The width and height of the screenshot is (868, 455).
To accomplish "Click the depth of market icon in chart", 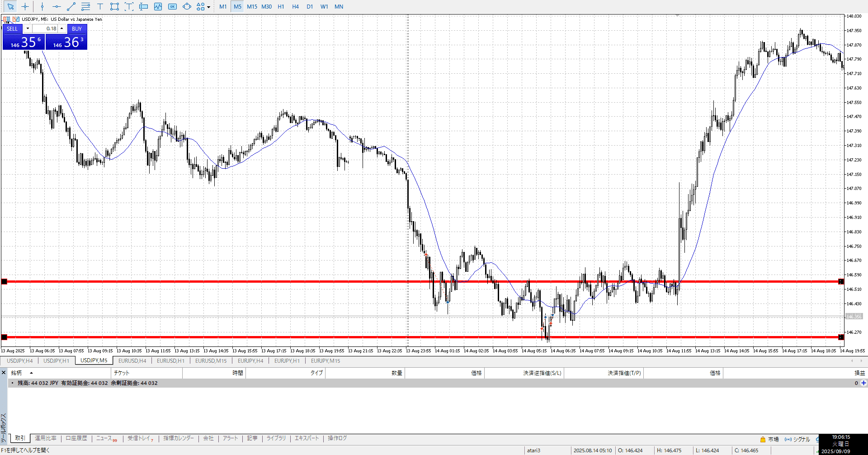I will pyautogui.click(x=6, y=19).
